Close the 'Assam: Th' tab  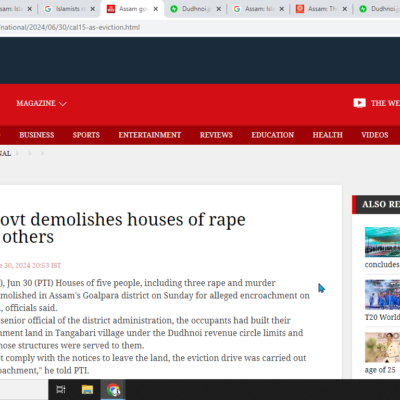[x=345, y=9]
